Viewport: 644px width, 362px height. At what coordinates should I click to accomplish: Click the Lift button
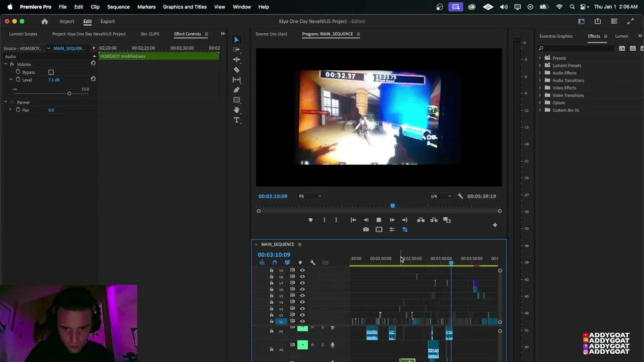[x=421, y=220]
